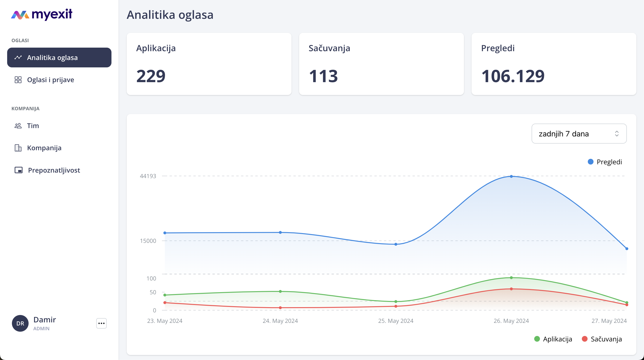Open the Prepoznatljivost page
Viewport: 644px width, 360px height.
(59, 170)
